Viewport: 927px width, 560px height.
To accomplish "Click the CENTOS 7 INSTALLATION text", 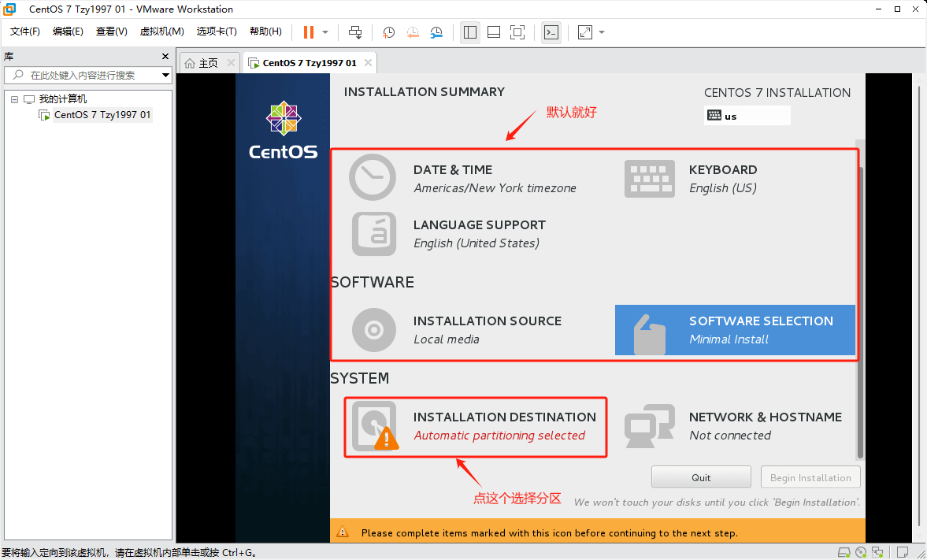I will pos(777,93).
